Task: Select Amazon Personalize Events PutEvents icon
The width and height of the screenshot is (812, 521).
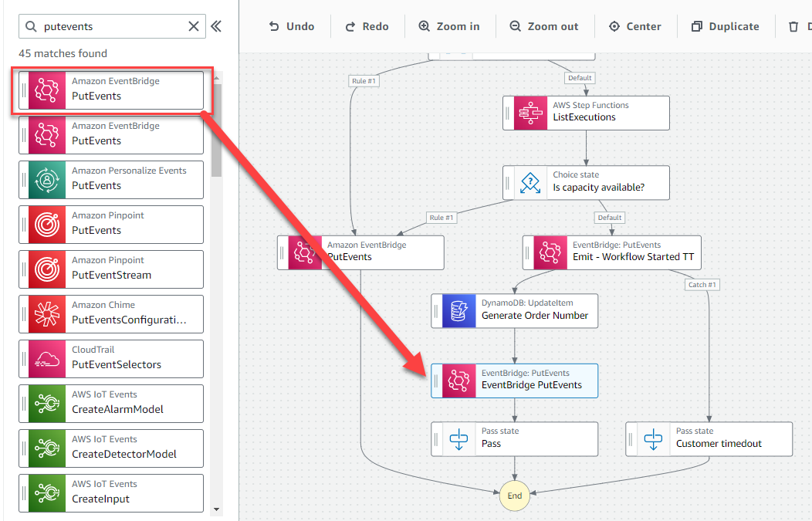Action: click(x=47, y=180)
